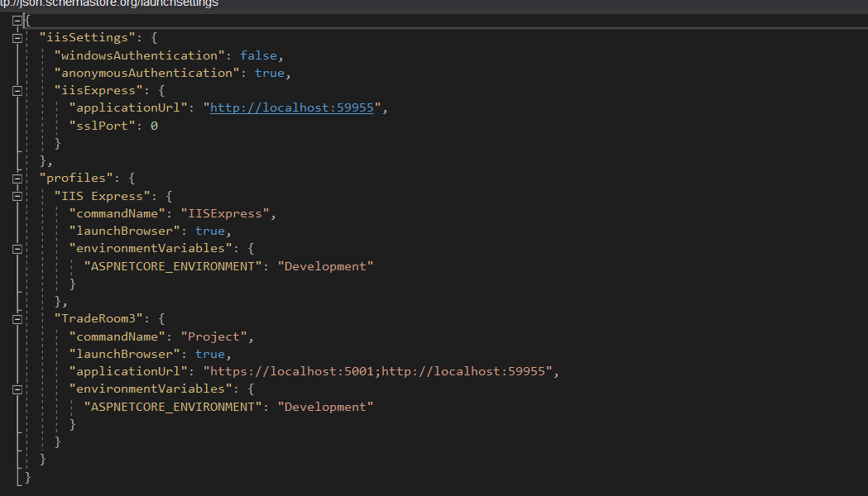Click the iisExpress "applicationUrl" key
This screenshot has width=868, height=496.
click(x=128, y=107)
